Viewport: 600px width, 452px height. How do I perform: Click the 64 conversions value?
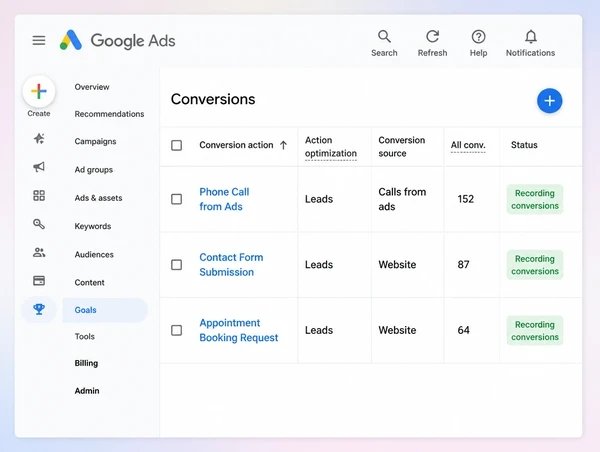point(463,330)
